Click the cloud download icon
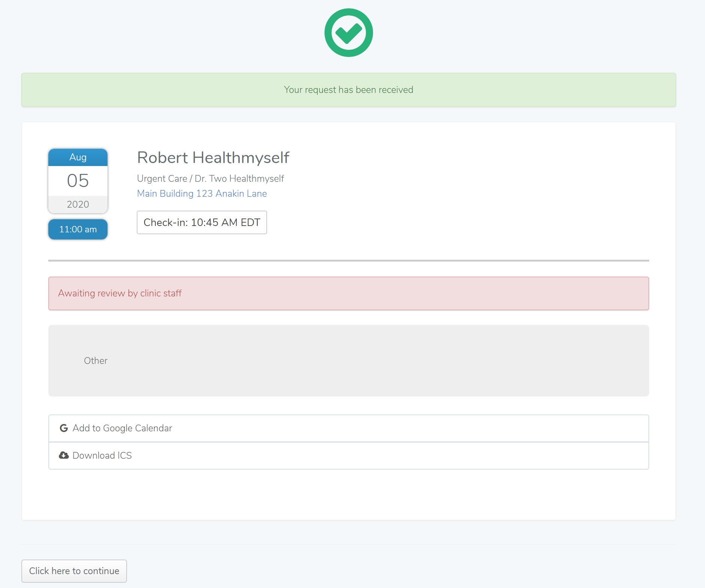Viewport: 705px width, 588px height. 64,455
